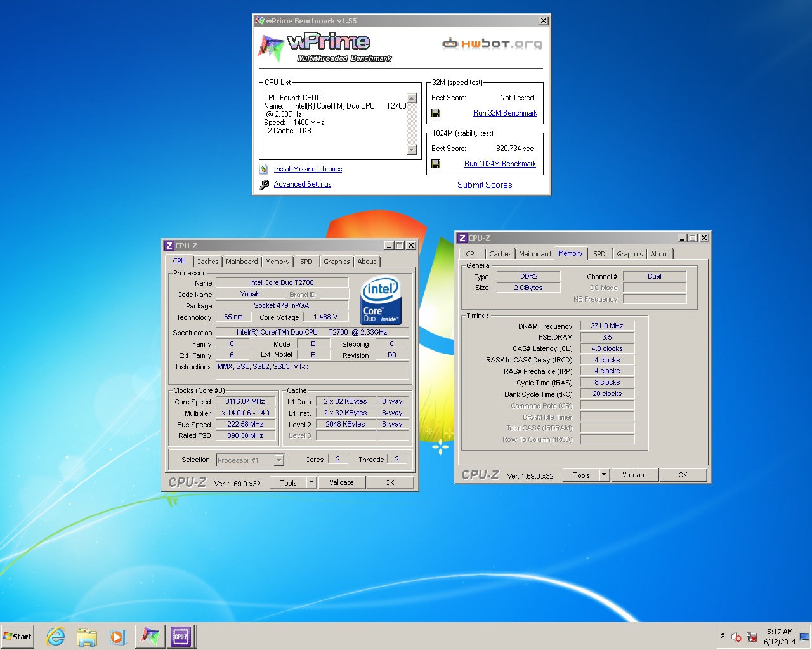The height and width of the screenshot is (650, 812).
Task: Open Mainboard tab in Memory CPU-Z window
Action: click(535, 254)
